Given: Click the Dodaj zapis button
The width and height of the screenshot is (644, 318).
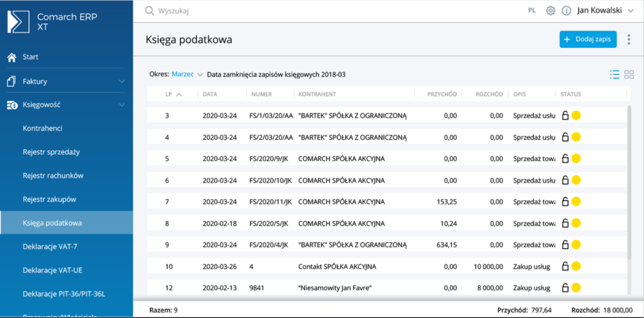Looking at the screenshot, I should click(588, 39).
